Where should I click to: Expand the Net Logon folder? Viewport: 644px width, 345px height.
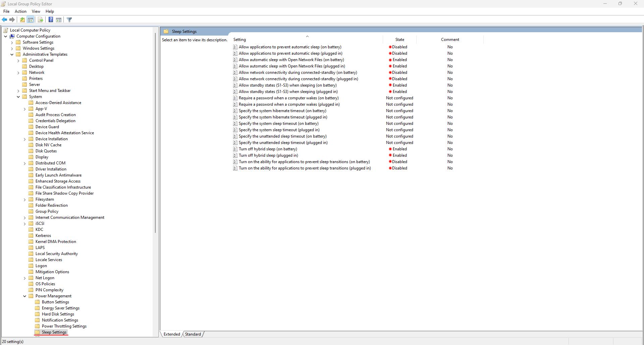[x=25, y=278]
